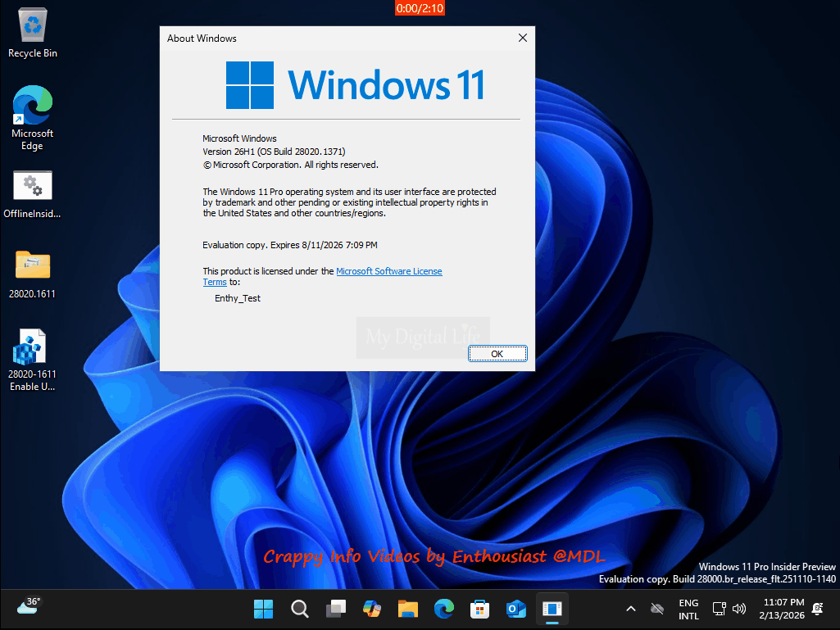Open File Explorer from the taskbar

coord(408,609)
